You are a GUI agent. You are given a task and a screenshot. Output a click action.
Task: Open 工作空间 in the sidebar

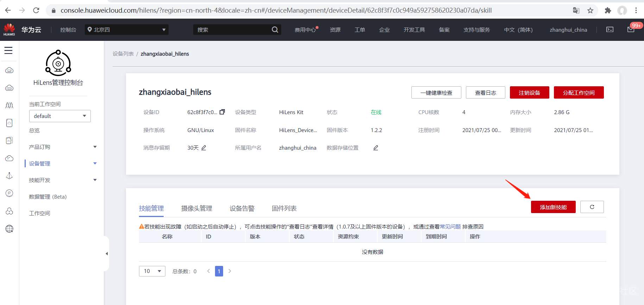pos(39,213)
